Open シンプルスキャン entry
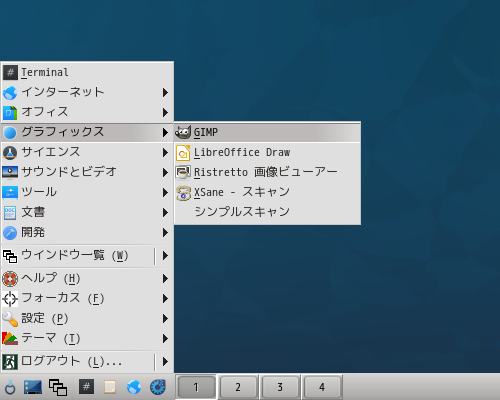Screen dimensions: 500x400 pos(267,212)
